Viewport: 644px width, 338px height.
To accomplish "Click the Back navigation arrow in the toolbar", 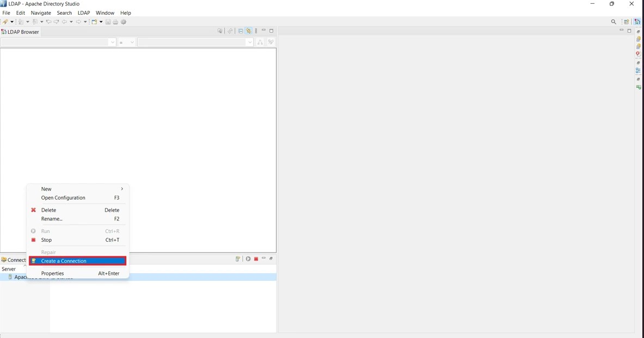I will click(x=64, y=22).
